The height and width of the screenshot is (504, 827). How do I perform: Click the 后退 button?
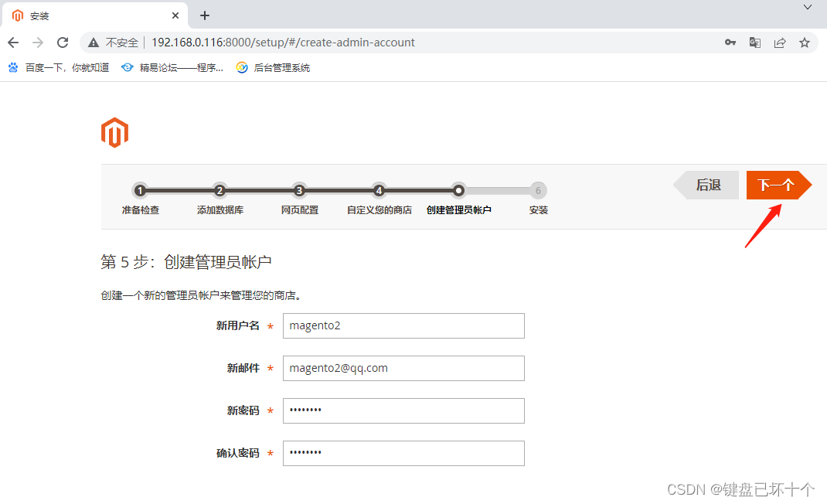tap(706, 185)
